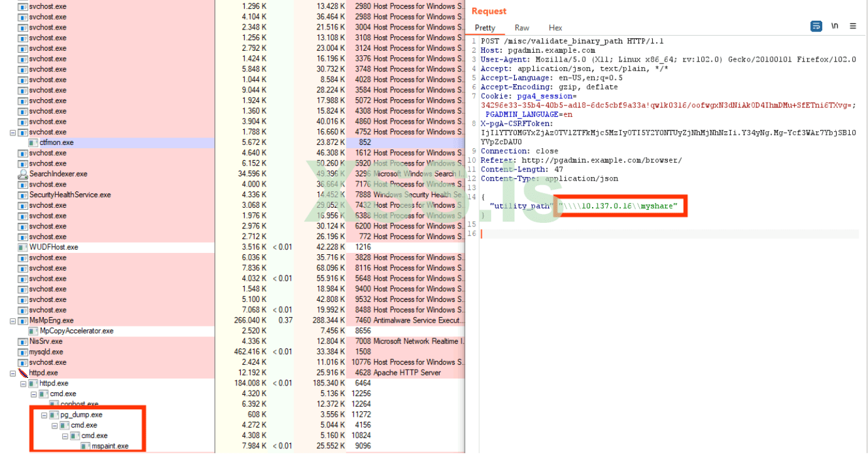Select the SecurityHealthService.exe process
The height and width of the screenshot is (462, 868).
click(x=70, y=195)
